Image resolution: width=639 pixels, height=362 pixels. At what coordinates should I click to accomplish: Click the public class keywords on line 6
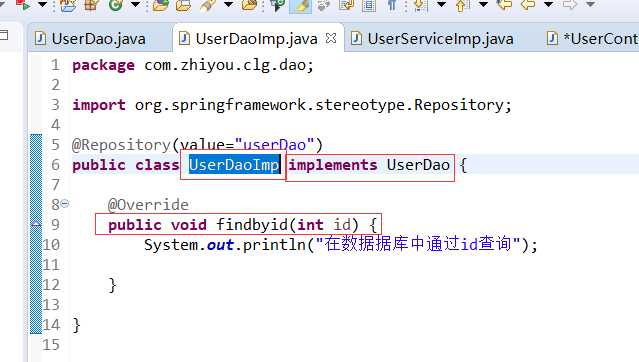126,165
